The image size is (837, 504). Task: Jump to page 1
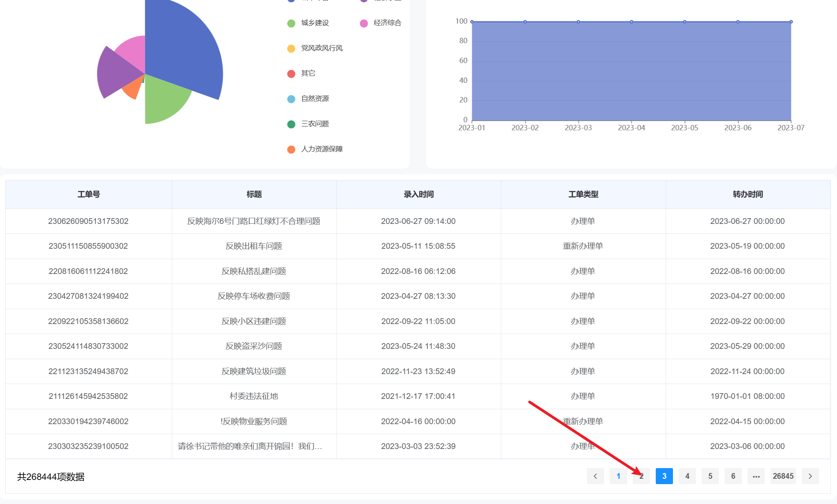coord(618,476)
